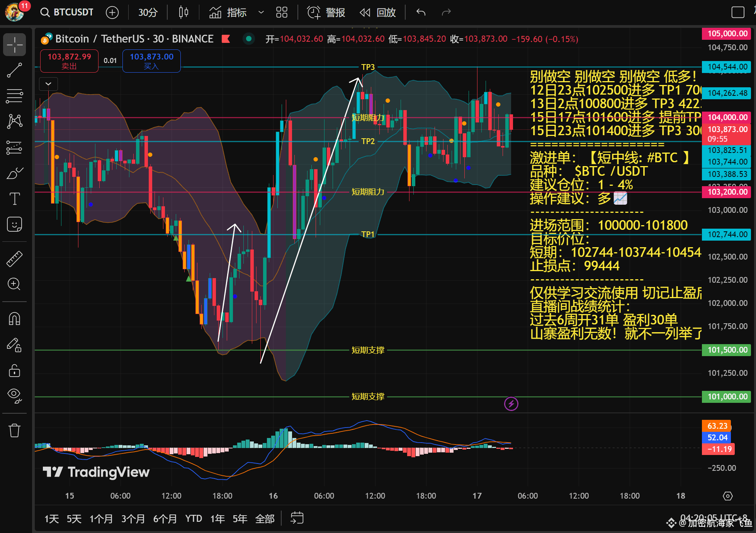Create an alert with 警报 button

[x=326, y=12]
